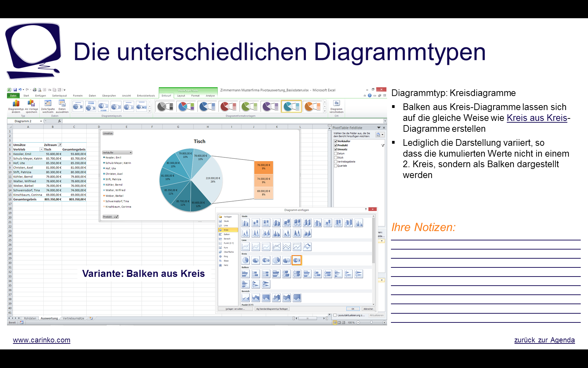
Task: Select the exploded pie chart icon
Action: point(276,260)
